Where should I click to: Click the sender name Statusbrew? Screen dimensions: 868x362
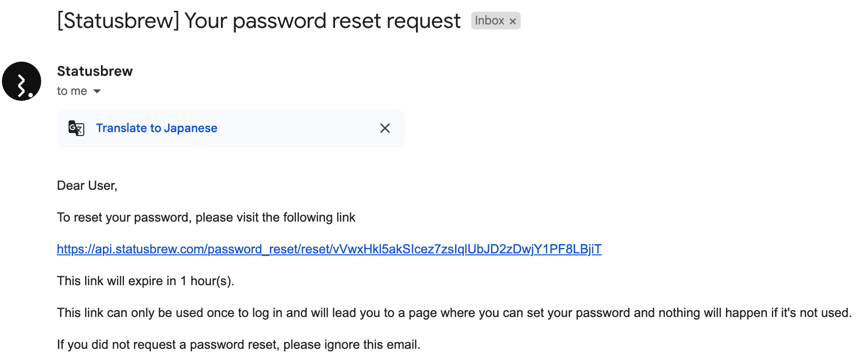click(x=95, y=71)
